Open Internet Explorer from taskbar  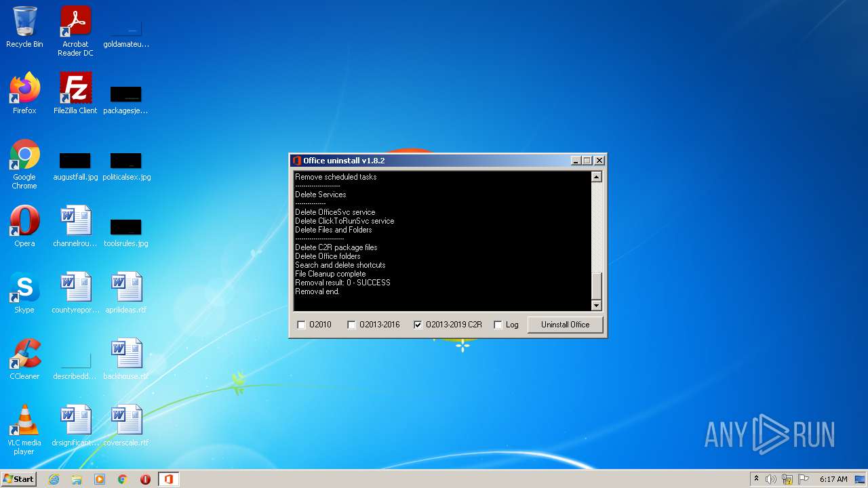point(54,479)
